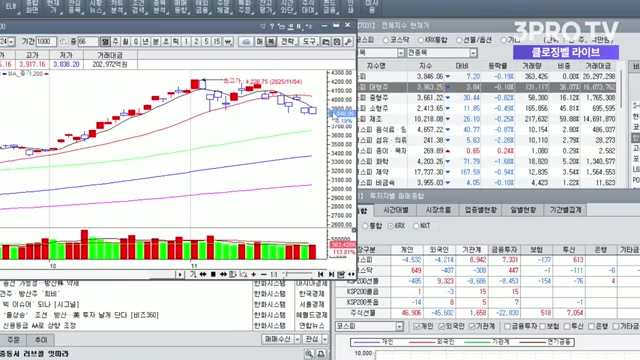Click the help question mark icon in chart title bar
640x360 pixels.
(272, 27)
